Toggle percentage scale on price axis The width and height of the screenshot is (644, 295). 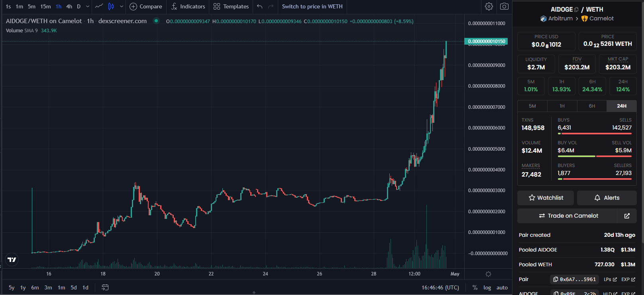[x=475, y=287]
